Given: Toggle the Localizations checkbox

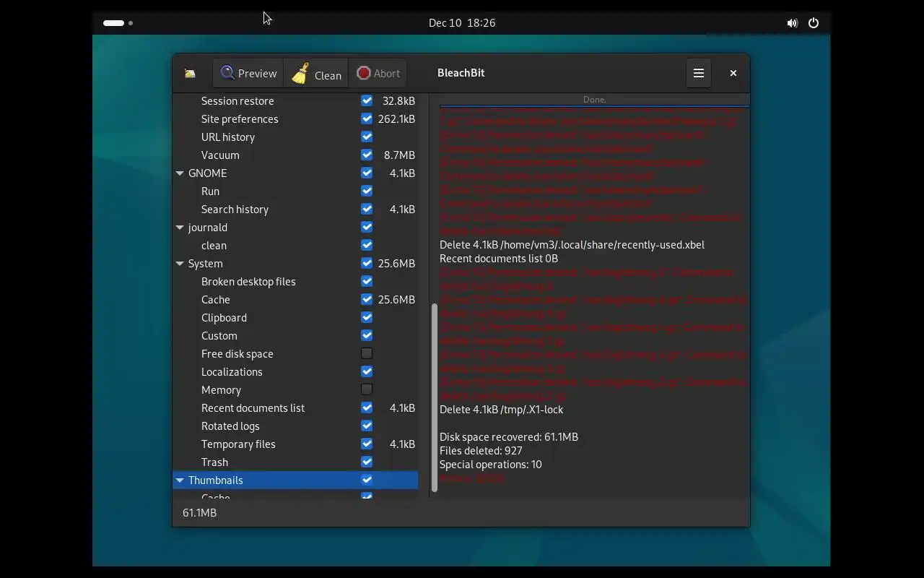Looking at the screenshot, I should pos(367,372).
